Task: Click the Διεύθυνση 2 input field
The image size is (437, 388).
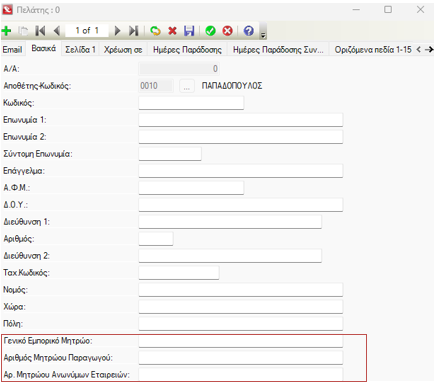Action: tap(230, 256)
